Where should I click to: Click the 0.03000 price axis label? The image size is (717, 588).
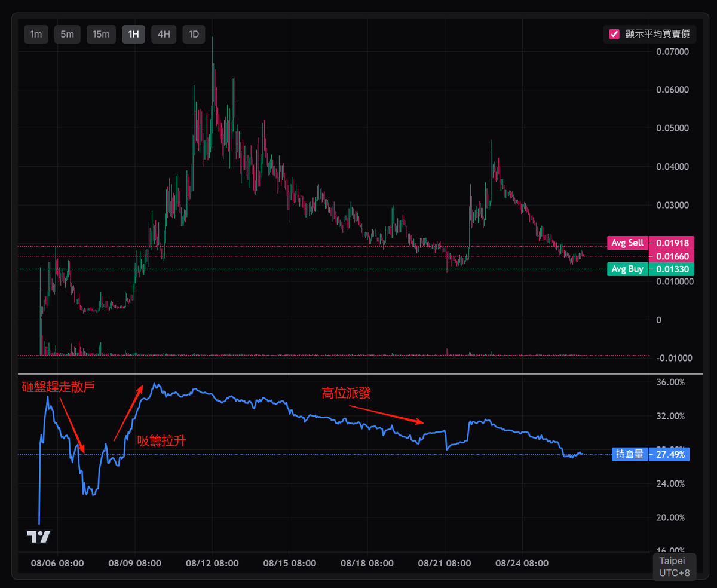tap(672, 205)
